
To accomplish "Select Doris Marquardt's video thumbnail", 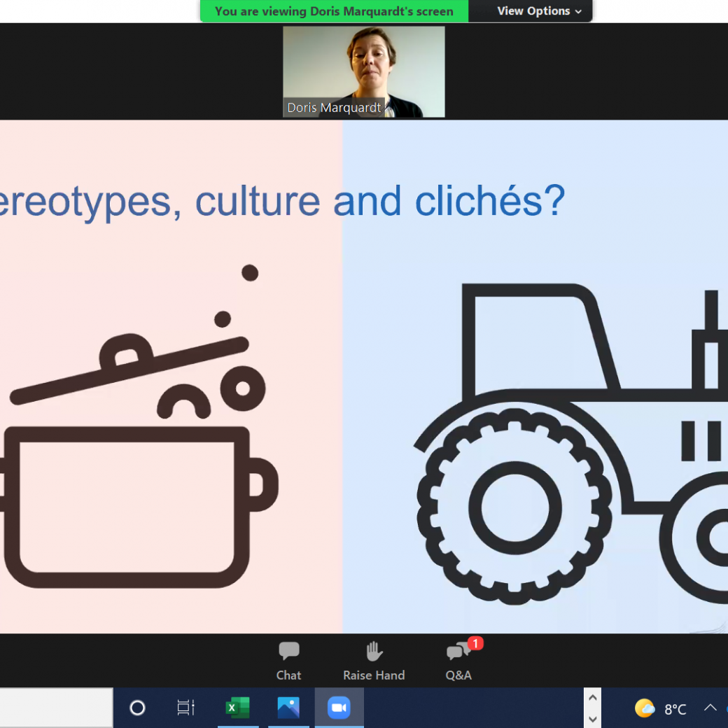I will tap(363, 71).
